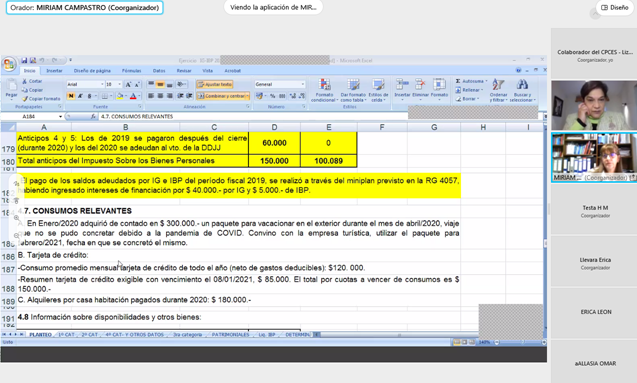
Task: Open the Borrar eraser menu
Action: 468,99
